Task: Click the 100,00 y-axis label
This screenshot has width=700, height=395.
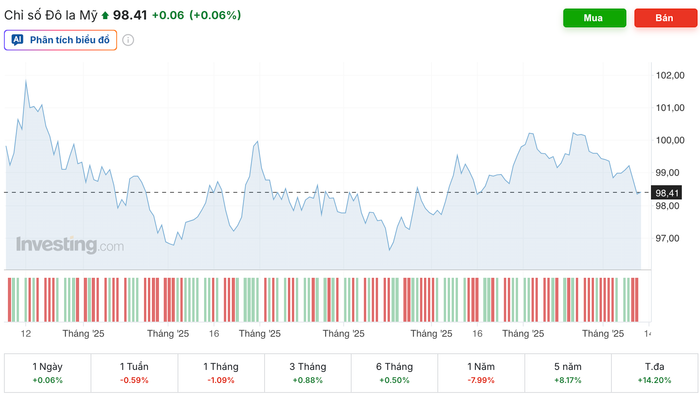Action: coord(670,140)
